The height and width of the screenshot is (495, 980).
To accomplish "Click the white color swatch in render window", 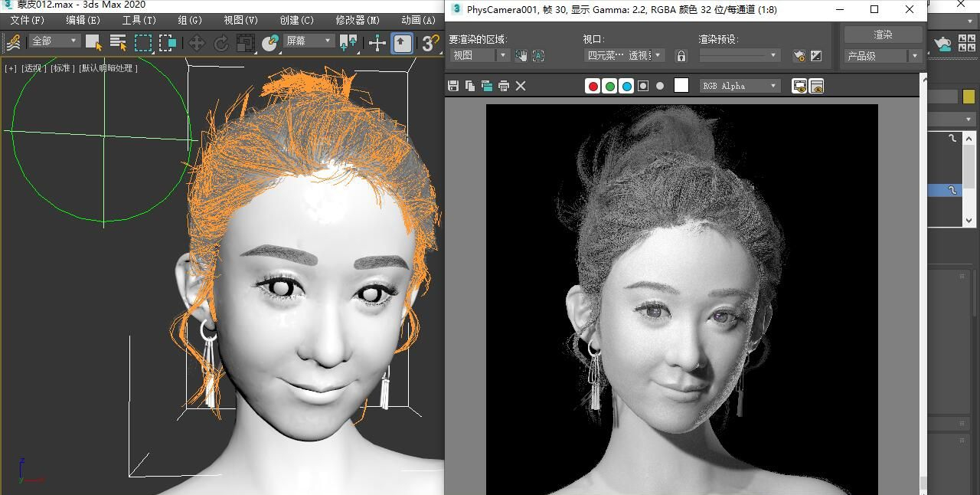I will pos(681,85).
